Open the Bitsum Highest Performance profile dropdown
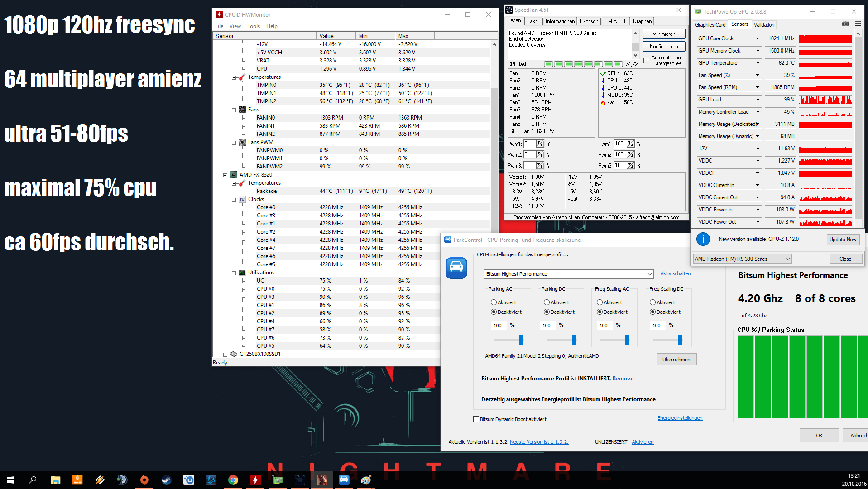The height and width of the screenshot is (489, 868). (569, 274)
